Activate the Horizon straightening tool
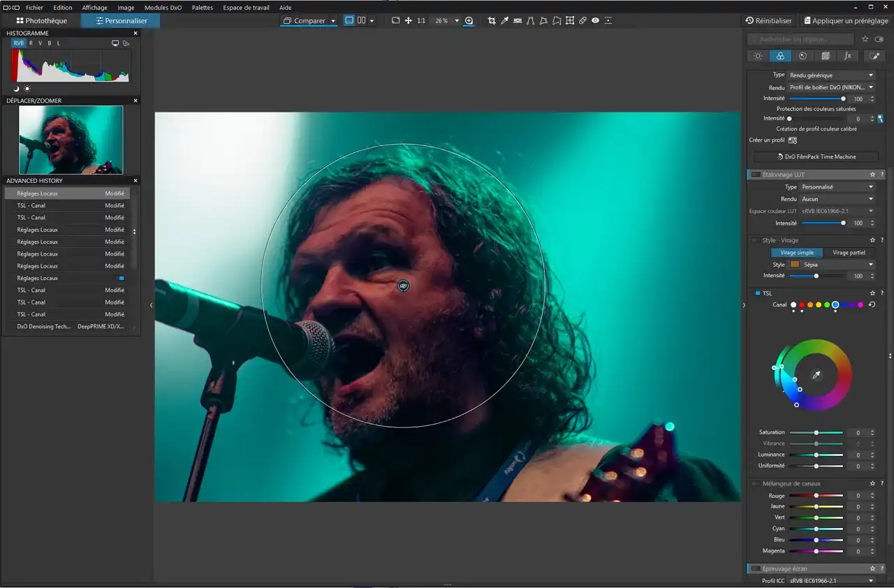Screen dimensions: 894x588 (518, 21)
